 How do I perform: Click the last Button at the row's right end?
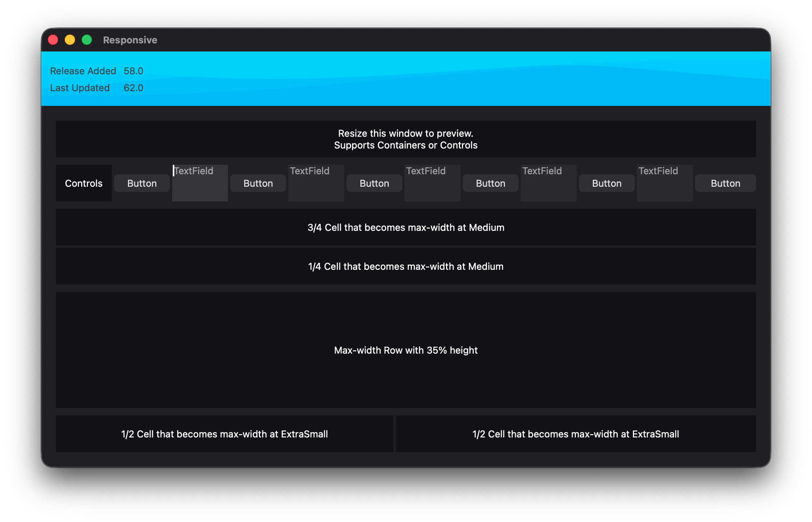coord(725,183)
